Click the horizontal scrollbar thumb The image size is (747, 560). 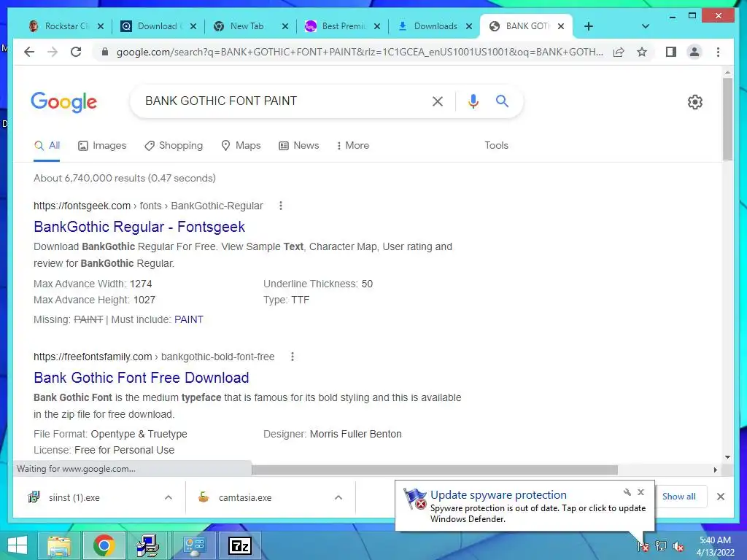tap(435, 470)
